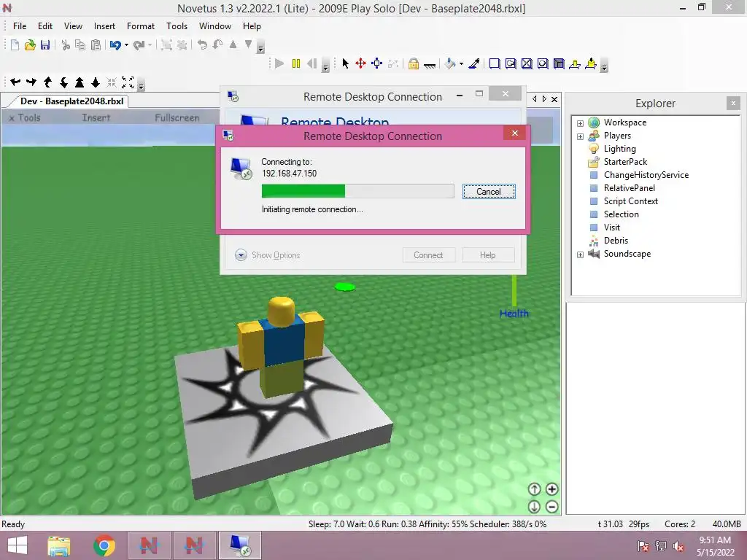
Task: Cancel the Remote Desktop connection attempt
Action: click(x=489, y=192)
